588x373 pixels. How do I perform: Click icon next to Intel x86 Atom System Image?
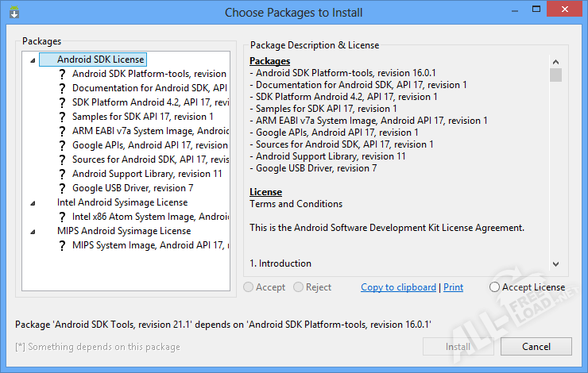62,217
